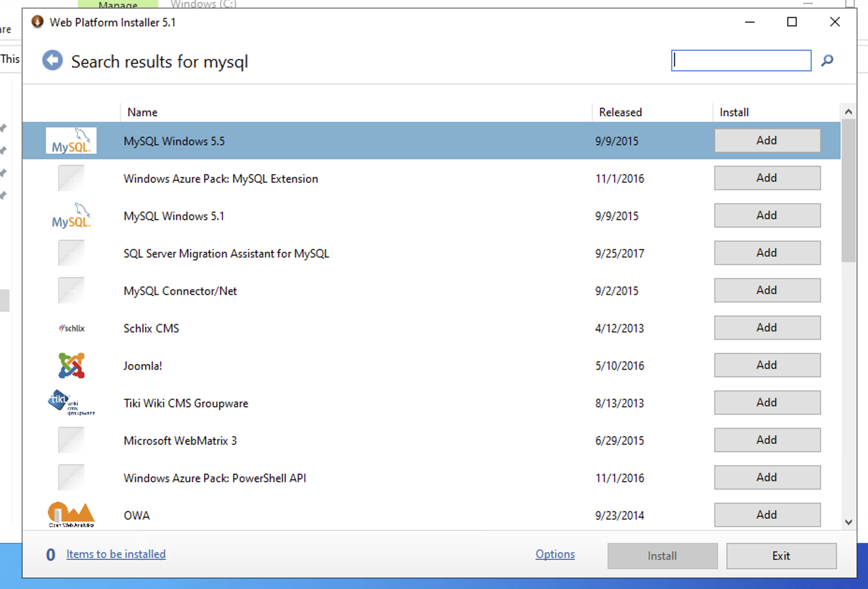This screenshot has height=589, width=868.
Task: Select Windows Azure Pack: MySQL Extension name
Action: (x=221, y=178)
